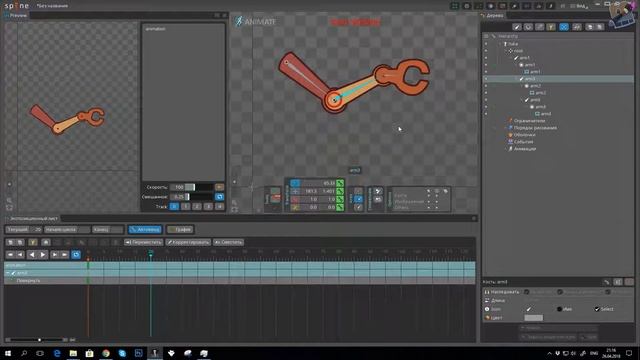Select the Оболочки node in tree
Screen dimensions: 640x360
(524, 135)
